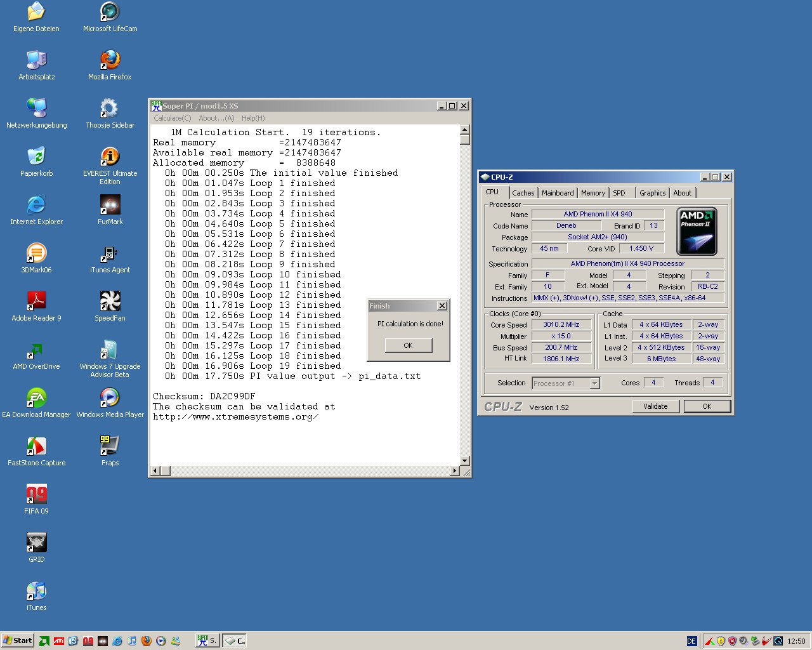
Task: Select the Fraps desktop shortcut
Action: [110, 451]
